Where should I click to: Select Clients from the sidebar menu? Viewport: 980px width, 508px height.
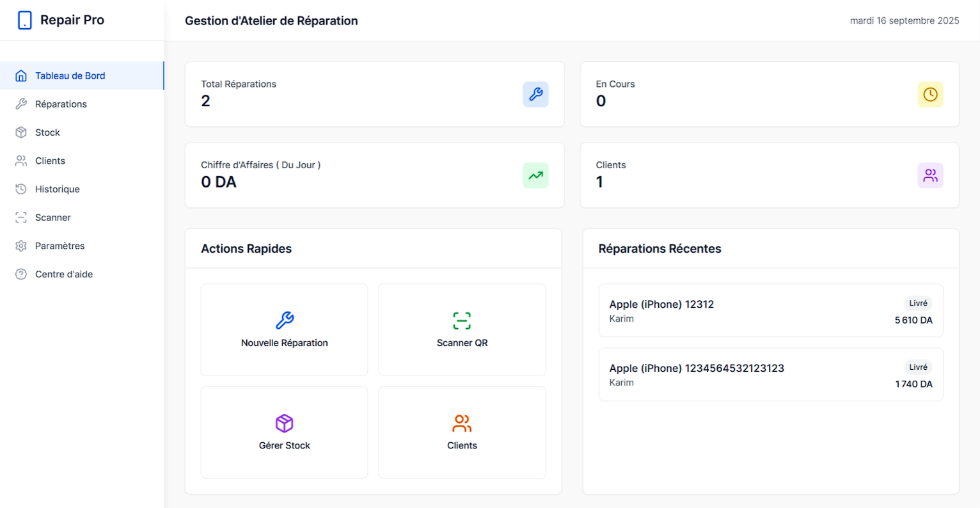(x=50, y=161)
